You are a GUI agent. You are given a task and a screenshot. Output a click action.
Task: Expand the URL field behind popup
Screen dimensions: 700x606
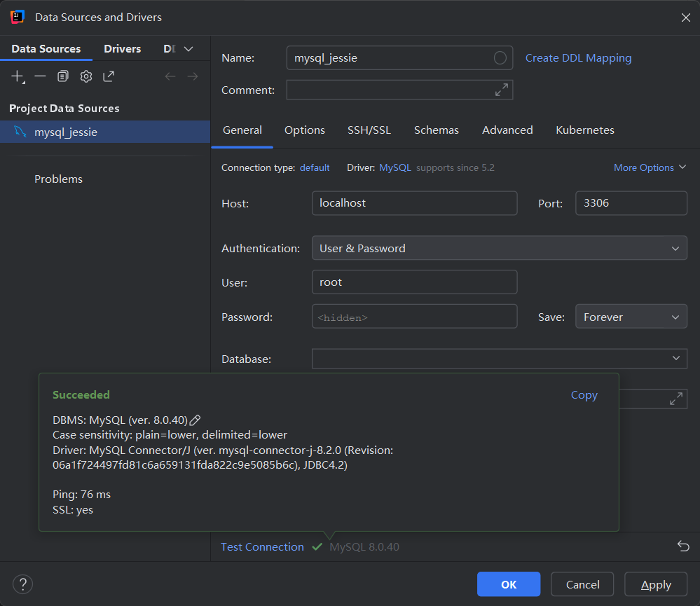pyautogui.click(x=676, y=399)
